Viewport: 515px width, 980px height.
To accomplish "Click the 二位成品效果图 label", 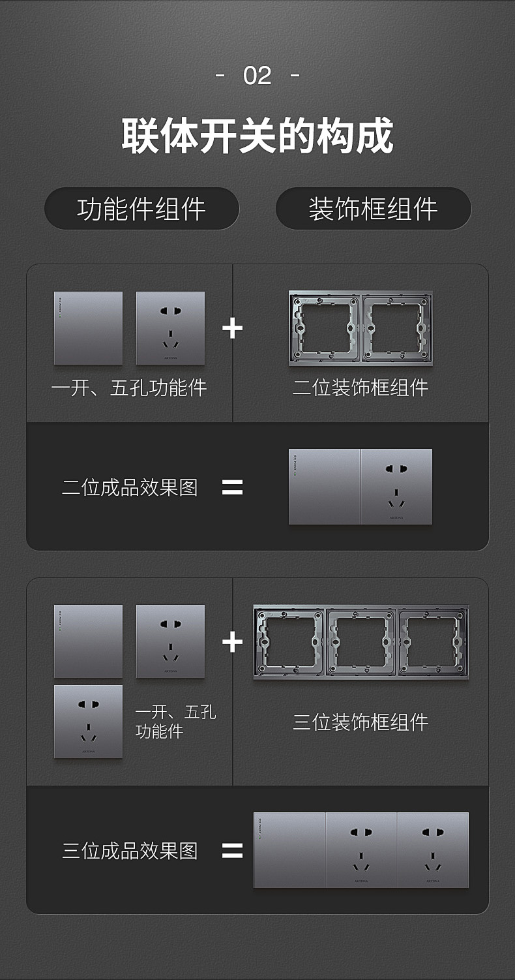I will point(130,487).
